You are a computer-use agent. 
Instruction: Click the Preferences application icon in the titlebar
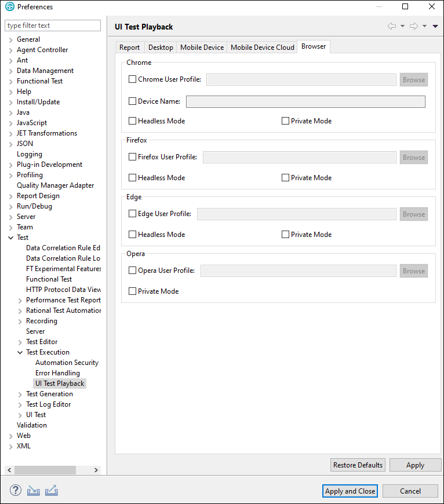tap(10, 6)
